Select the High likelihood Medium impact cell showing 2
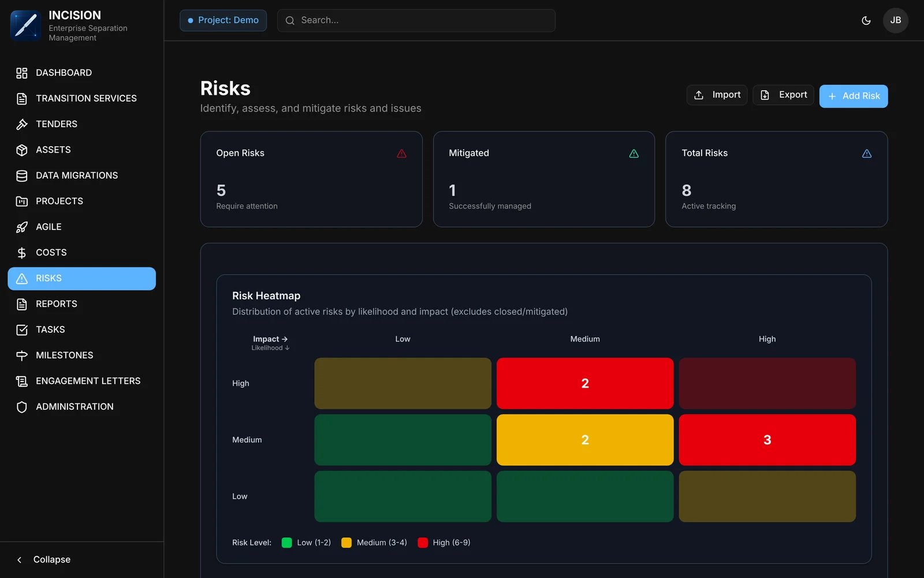This screenshot has height=578, width=924. (585, 383)
